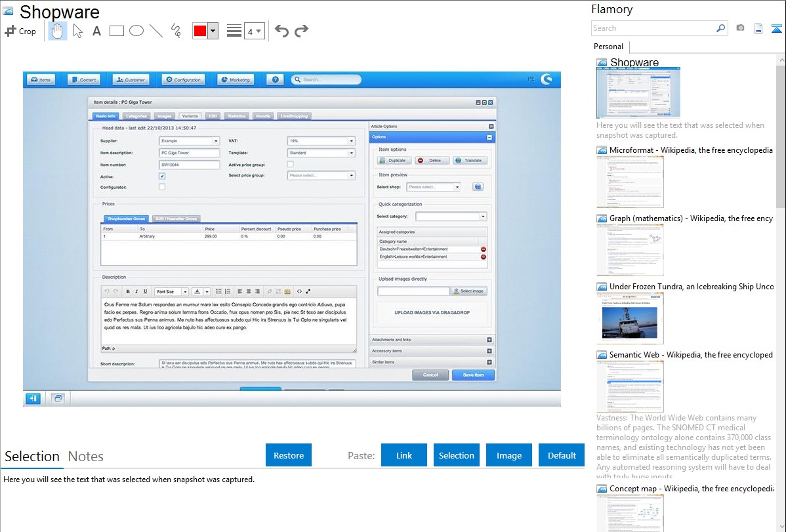Click the Paste Selection button
This screenshot has width=786, height=532.
point(456,455)
